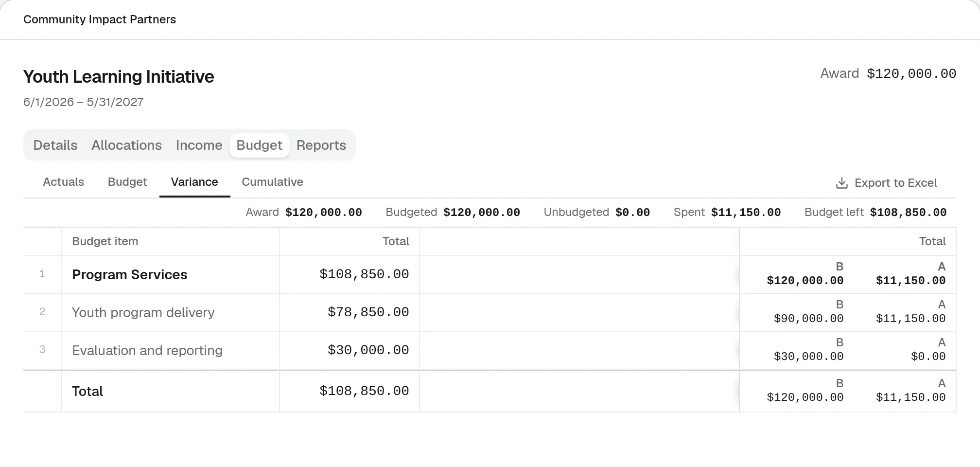Click the Total row label

pos(87,391)
